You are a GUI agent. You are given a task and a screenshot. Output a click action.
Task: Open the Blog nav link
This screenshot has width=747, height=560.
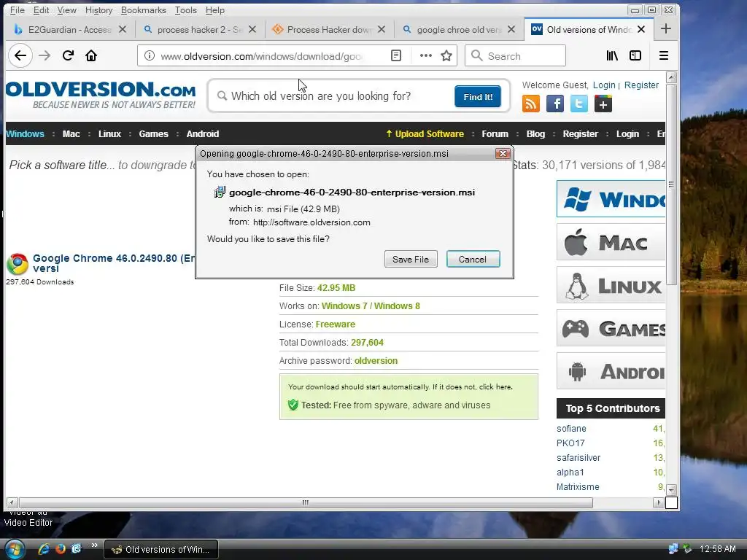point(535,134)
